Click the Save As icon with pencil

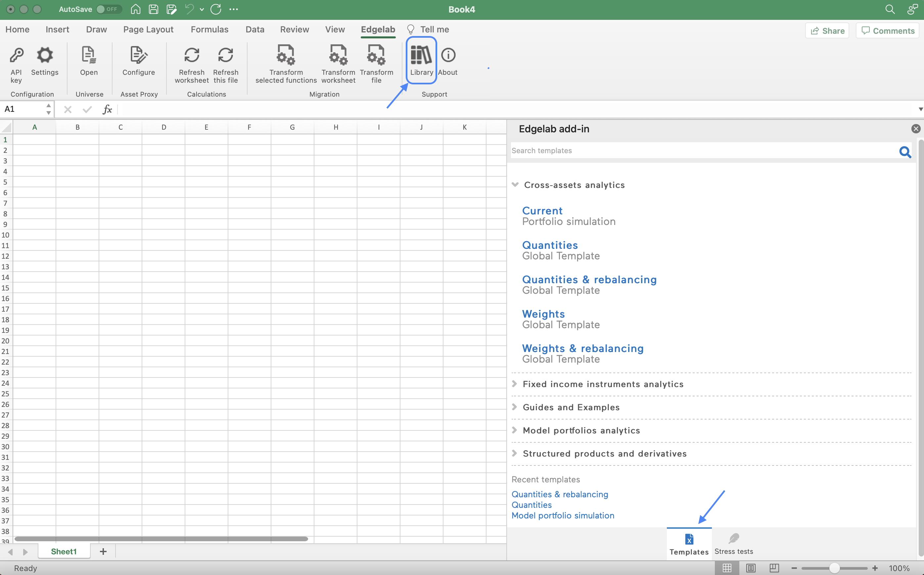pos(171,9)
